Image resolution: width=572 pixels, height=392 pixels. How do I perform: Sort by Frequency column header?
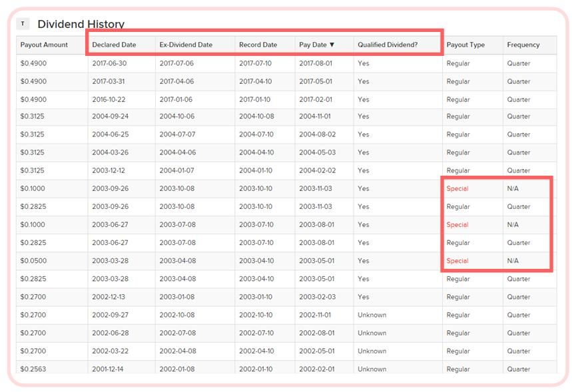(523, 45)
